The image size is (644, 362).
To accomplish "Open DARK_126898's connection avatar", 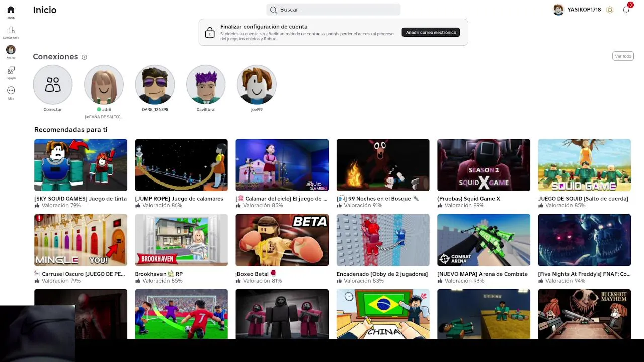I will coord(155,84).
